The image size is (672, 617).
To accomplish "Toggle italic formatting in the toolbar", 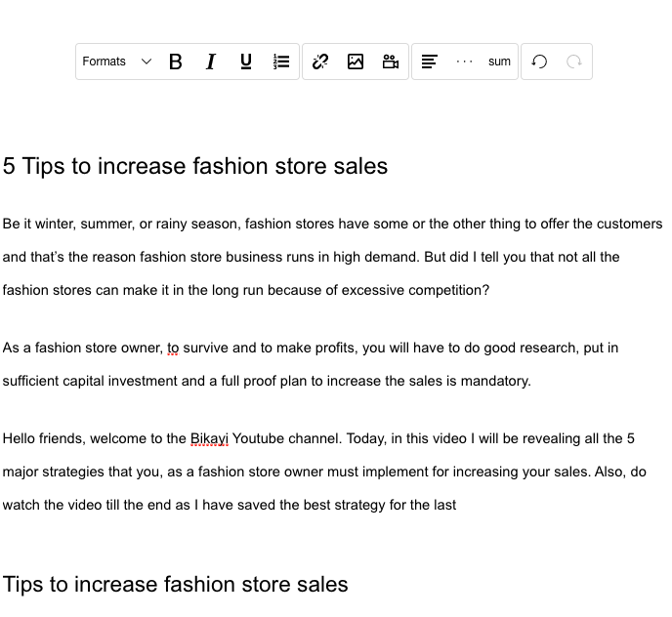I will 210,62.
